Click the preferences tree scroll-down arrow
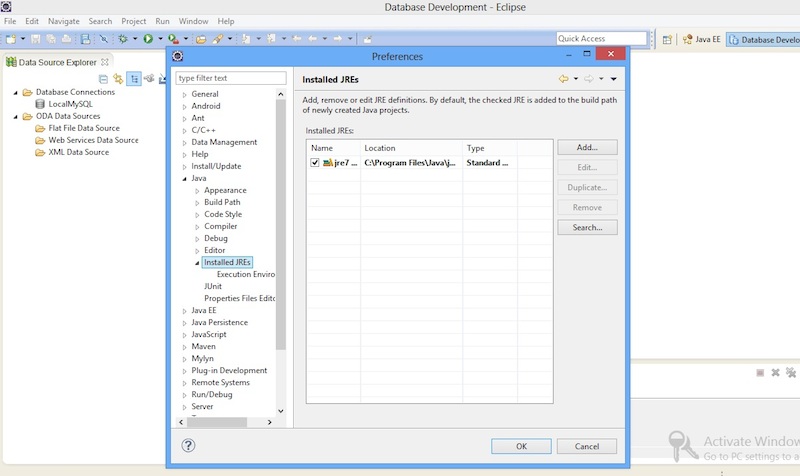 (281, 411)
